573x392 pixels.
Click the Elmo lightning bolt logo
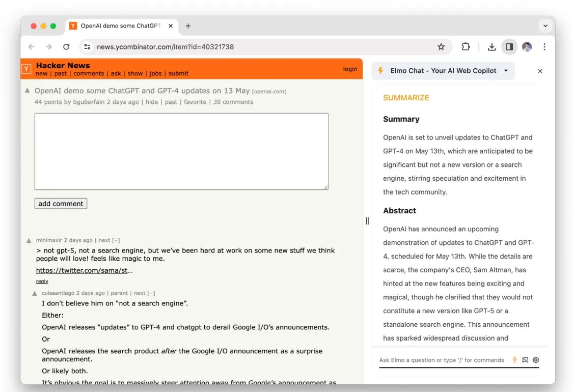tap(380, 71)
